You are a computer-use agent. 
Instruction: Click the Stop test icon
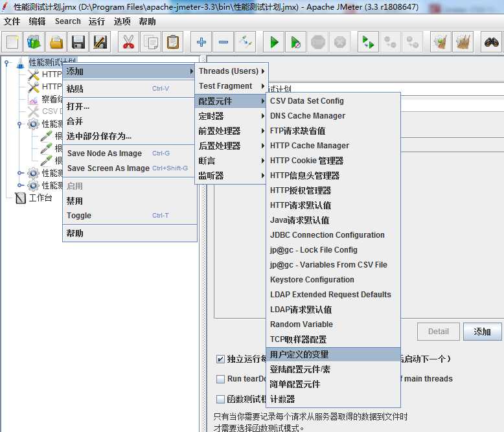[x=318, y=42]
